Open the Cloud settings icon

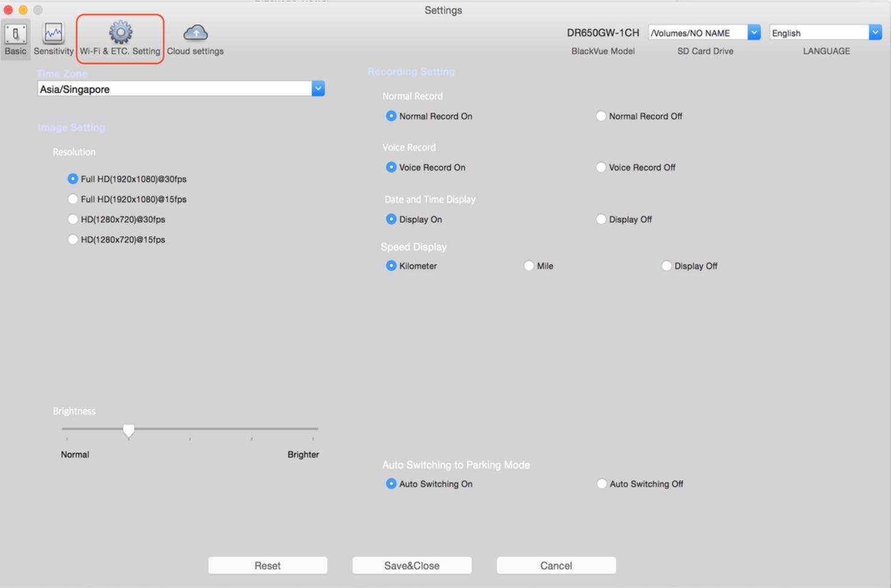click(x=195, y=33)
